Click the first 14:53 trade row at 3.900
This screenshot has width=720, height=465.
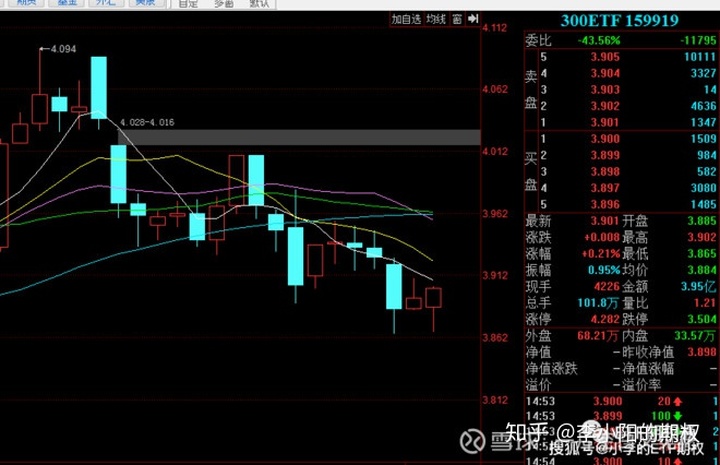tap(621, 401)
